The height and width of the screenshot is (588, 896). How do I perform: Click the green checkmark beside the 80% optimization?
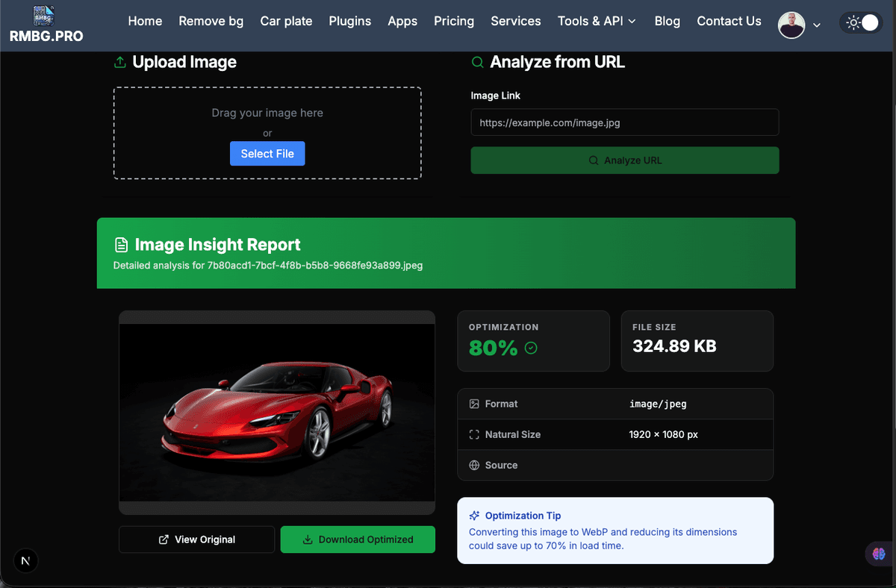click(x=529, y=348)
